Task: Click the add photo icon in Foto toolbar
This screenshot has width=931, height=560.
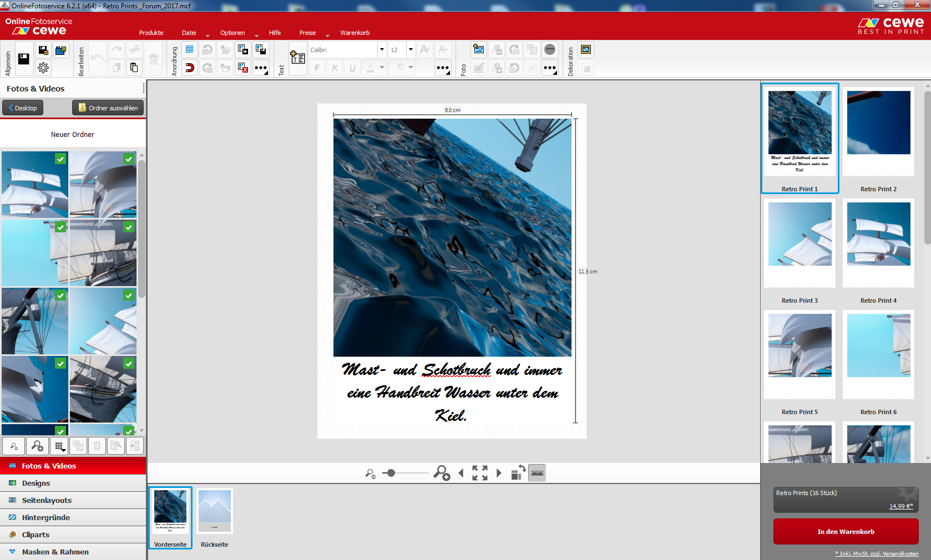Action: [x=479, y=50]
